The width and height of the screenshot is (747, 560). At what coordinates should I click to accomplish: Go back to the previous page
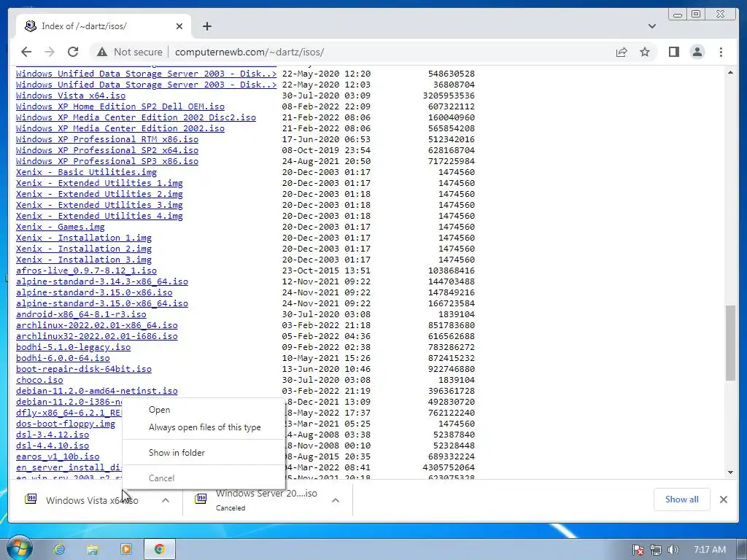click(x=26, y=52)
